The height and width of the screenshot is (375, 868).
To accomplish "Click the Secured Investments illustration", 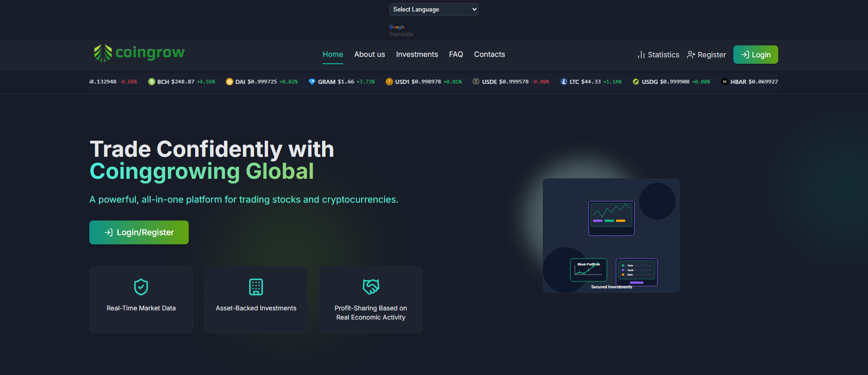I will click(611, 236).
